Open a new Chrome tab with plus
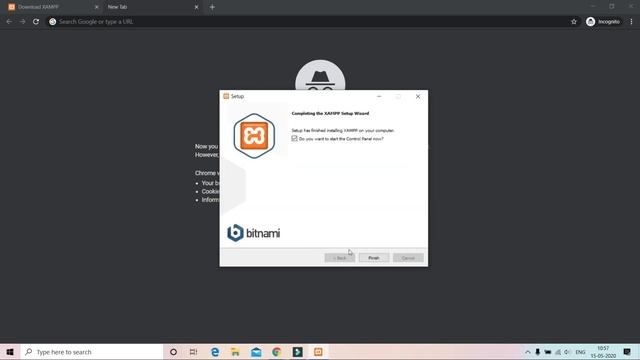 point(212,7)
